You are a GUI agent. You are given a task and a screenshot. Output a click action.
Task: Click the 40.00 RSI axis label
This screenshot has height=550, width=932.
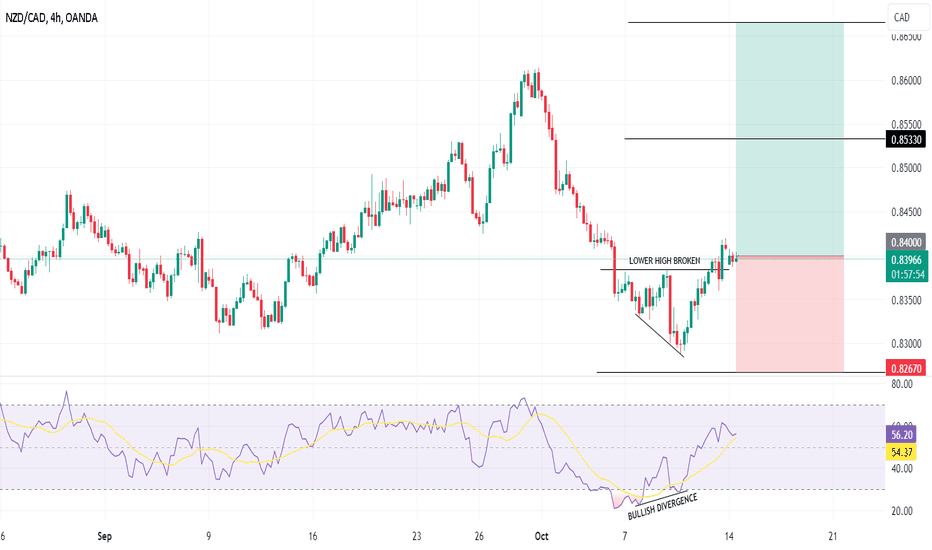tap(902, 469)
